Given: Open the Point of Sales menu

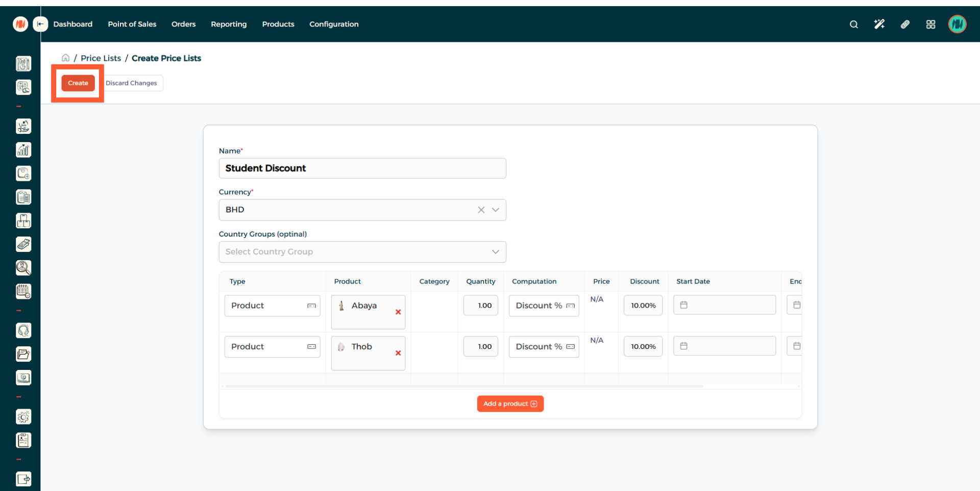Looking at the screenshot, I should pos(132,24).
